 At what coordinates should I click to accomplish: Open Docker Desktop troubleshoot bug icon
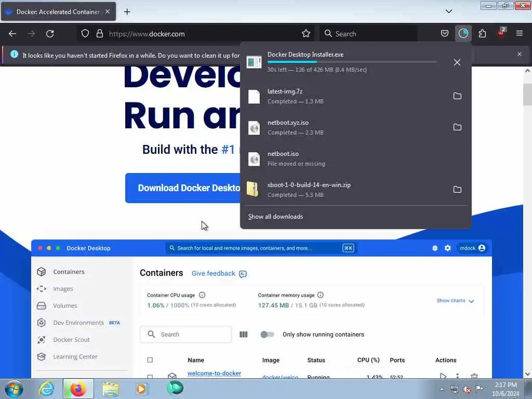coord(435,248)
